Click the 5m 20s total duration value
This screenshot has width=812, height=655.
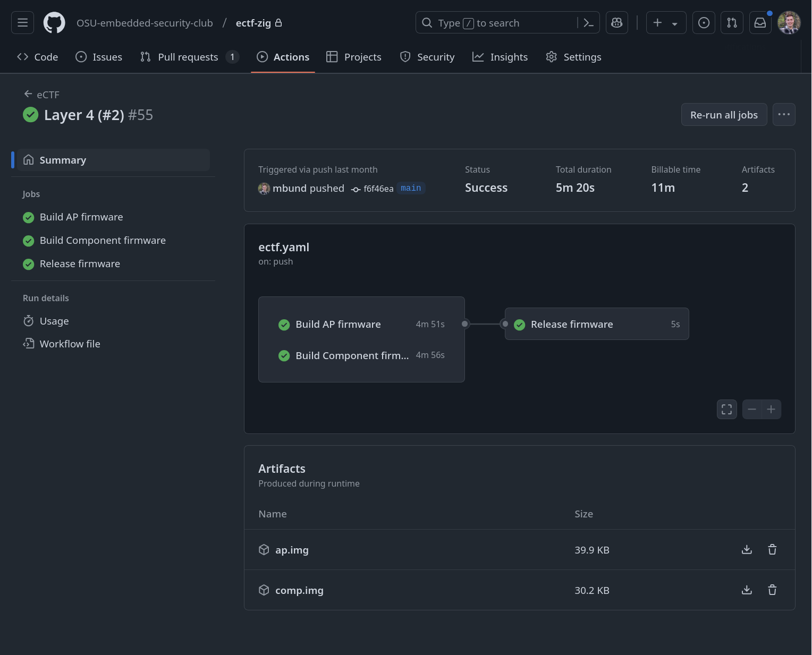pos(575,188)
